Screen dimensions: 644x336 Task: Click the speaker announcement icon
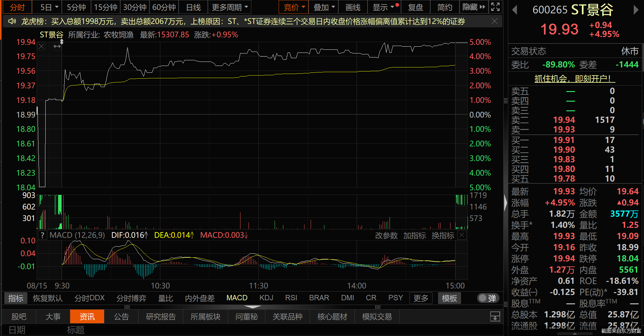coord(12,21)
